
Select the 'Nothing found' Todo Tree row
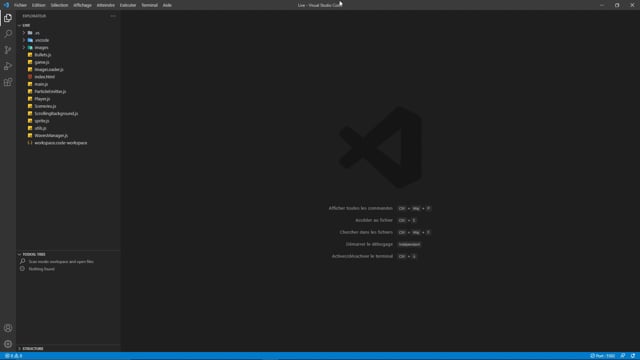click(x=68, y=269)
